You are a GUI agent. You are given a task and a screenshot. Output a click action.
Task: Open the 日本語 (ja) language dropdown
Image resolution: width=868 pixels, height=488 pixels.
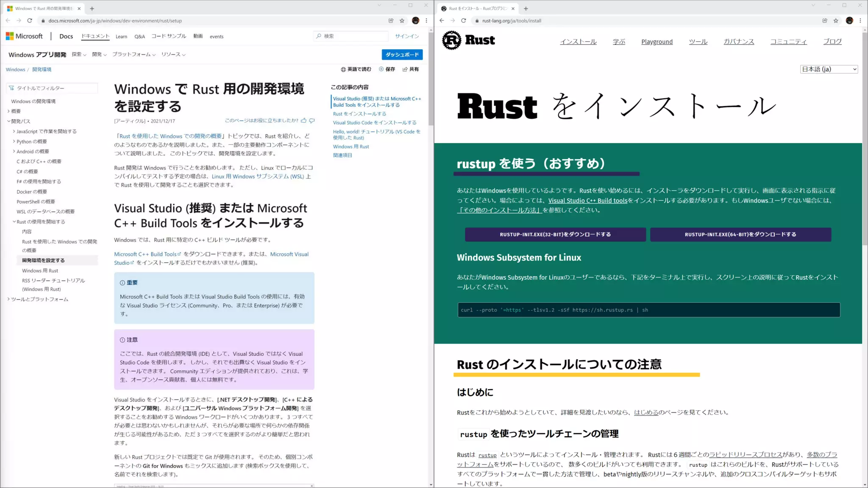[829, 69]
